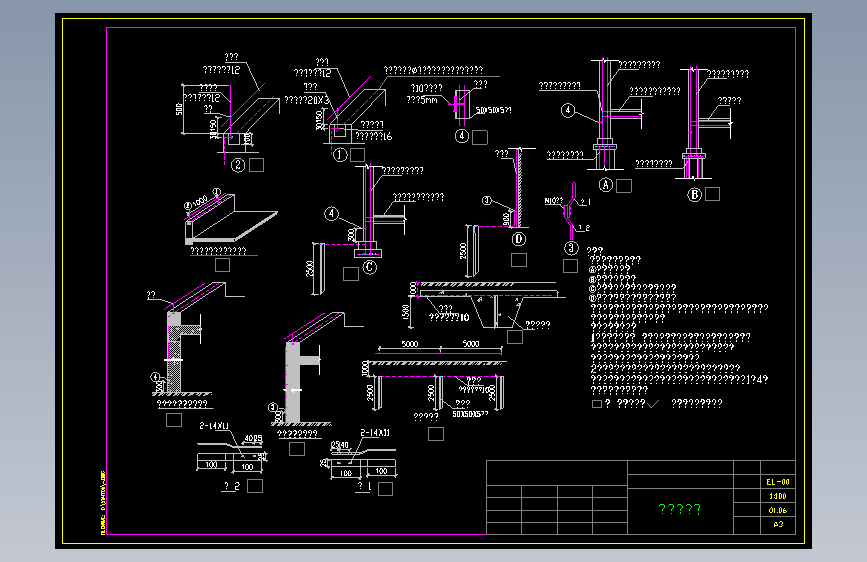Click the empty box beside circled B
The image size is (867, 562).
[712, 194]
